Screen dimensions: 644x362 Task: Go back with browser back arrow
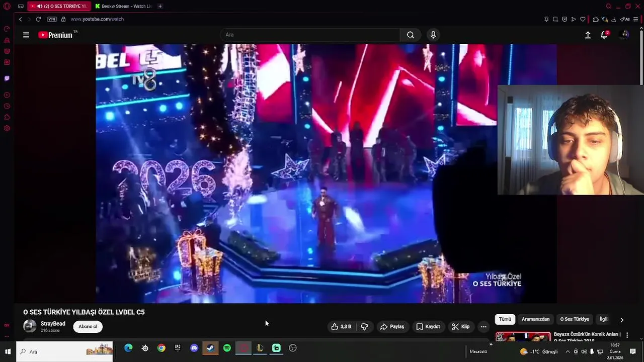point(20,19)
